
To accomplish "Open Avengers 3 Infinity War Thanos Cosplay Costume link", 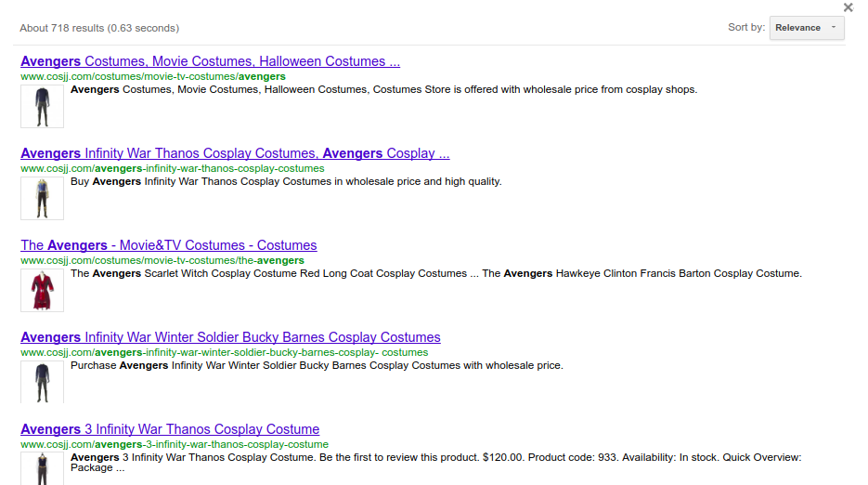I will point(170,429).
